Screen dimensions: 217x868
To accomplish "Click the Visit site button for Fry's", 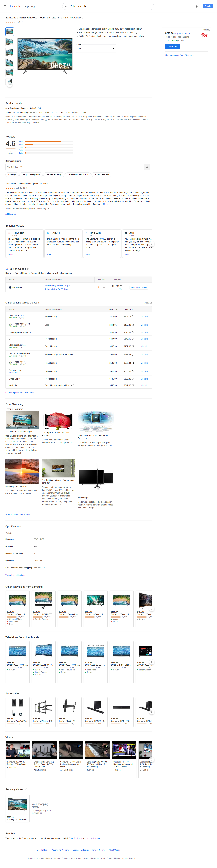I will point(173,46).
